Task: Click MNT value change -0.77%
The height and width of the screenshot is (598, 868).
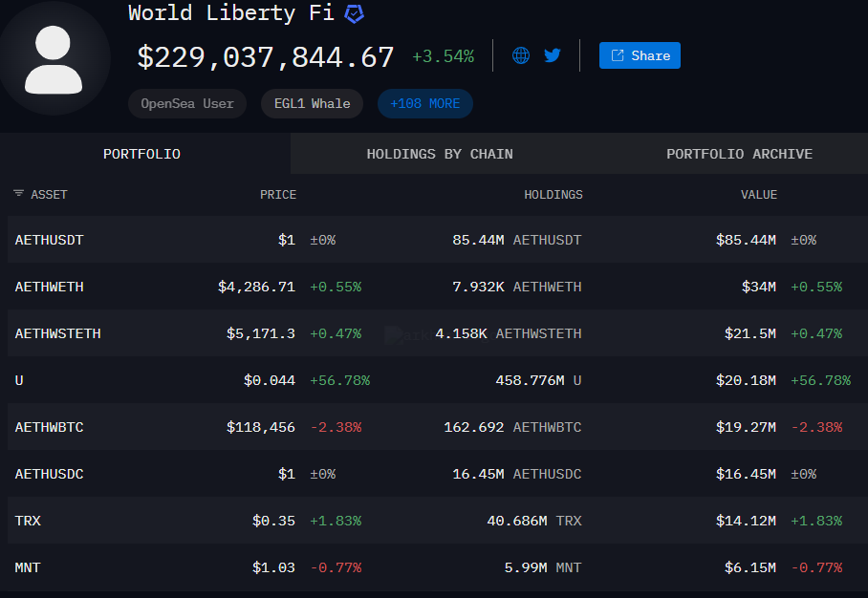Action: click(816, 567)
